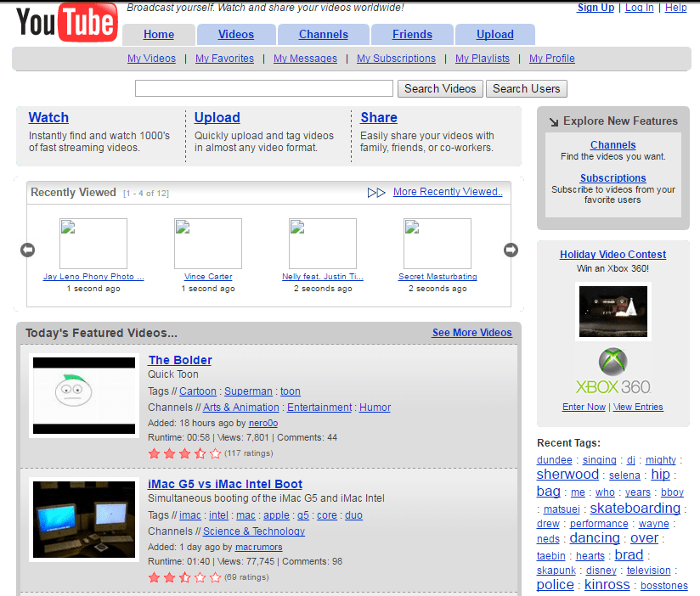Open More Recently Viewed link
The height and width of the screenshot is (596, 700).
coord(448,192)
